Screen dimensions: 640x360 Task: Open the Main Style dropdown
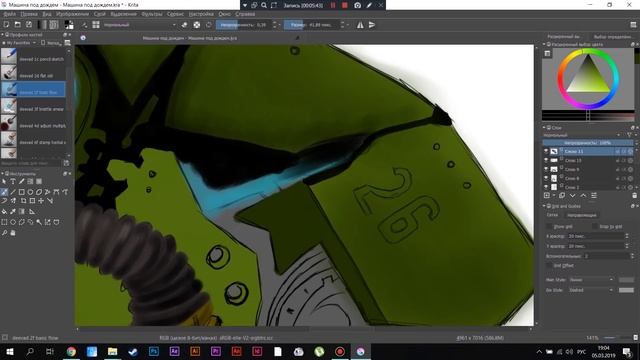point(591,280)
